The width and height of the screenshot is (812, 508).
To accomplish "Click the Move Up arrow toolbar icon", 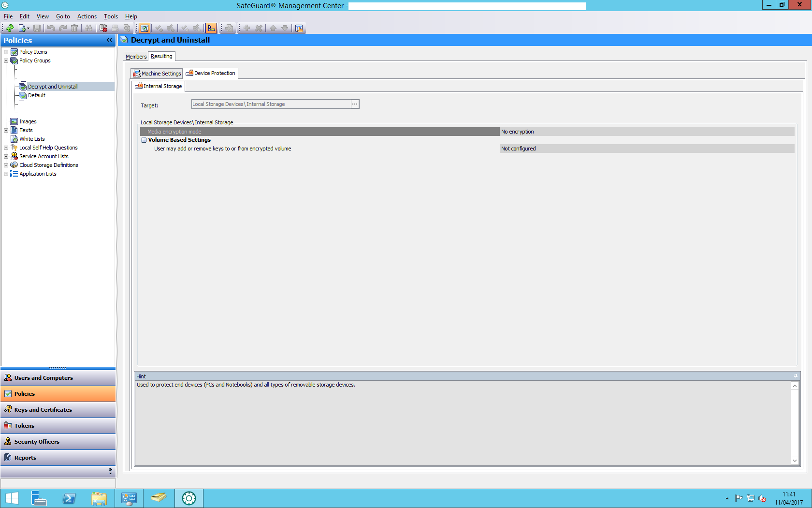I will [x=273, y=28].
